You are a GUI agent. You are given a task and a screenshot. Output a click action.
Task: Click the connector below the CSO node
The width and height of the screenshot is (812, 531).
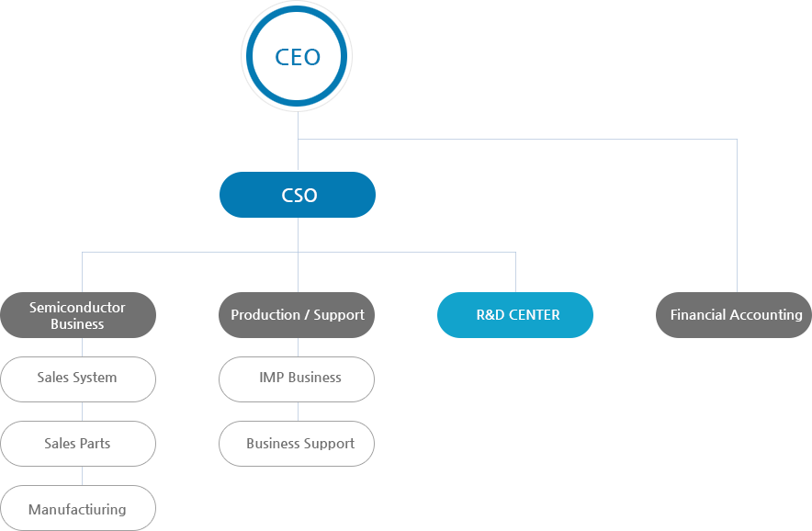[298, 234]
